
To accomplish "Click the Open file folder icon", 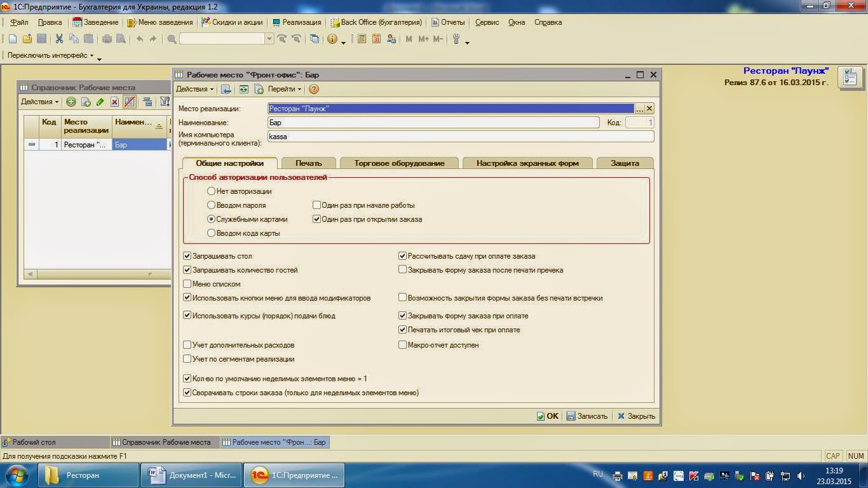I will point(27,39).
